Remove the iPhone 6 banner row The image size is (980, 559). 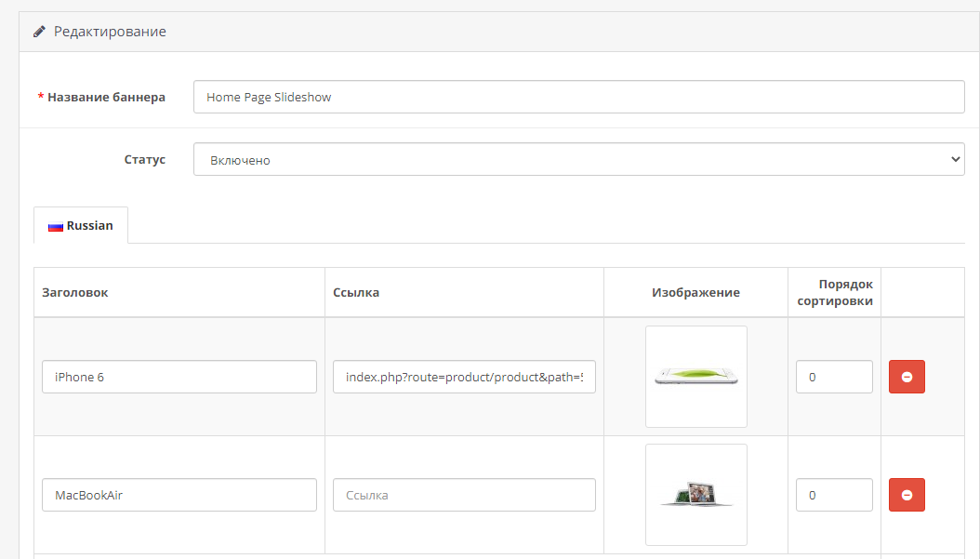click(907, 377)
